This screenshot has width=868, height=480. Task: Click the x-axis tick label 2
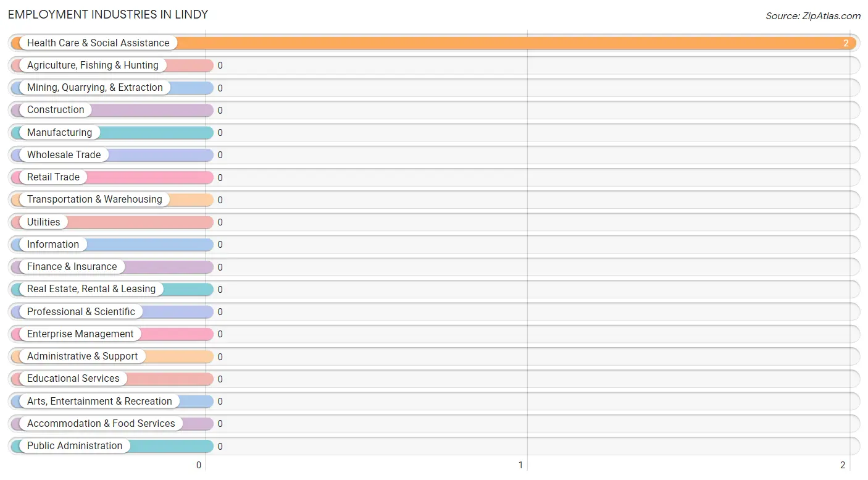coord(843,465)
